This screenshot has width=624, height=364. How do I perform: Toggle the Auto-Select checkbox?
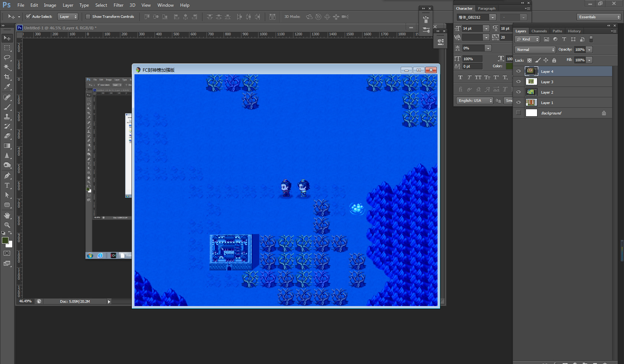(x=28, y=16)
